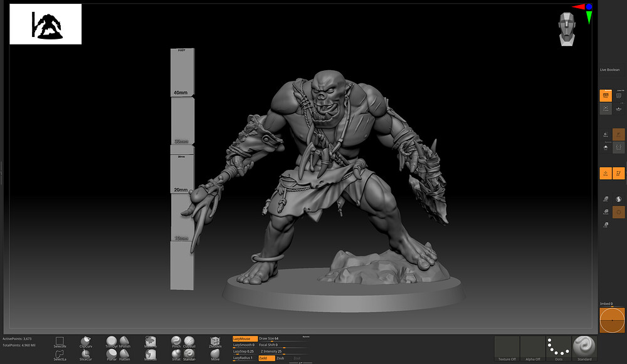
Task: Adjust the Focal Shift slider
Action: pos(283,345)
